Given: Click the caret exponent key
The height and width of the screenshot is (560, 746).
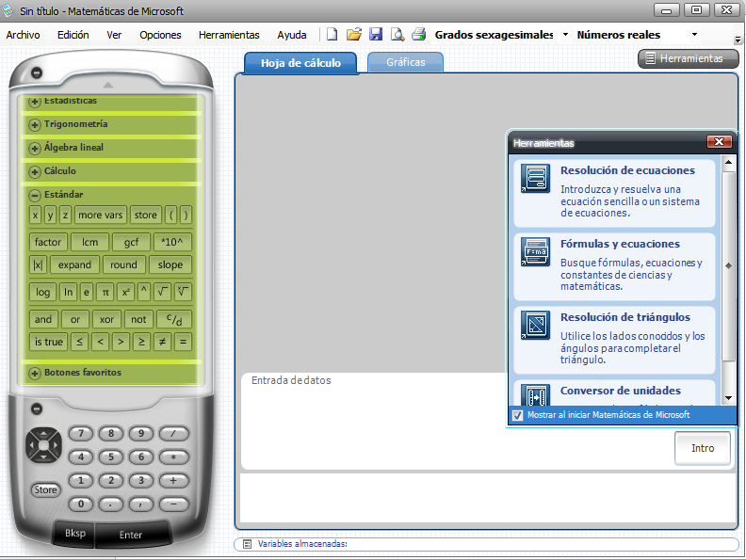Looking at the screenshot, I should tap(144, 292).
